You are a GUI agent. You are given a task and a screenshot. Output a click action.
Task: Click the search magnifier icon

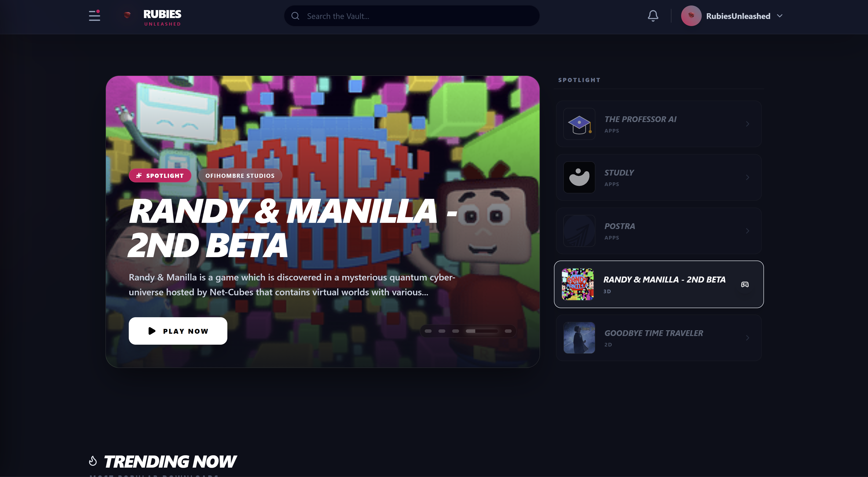[295, 16]
